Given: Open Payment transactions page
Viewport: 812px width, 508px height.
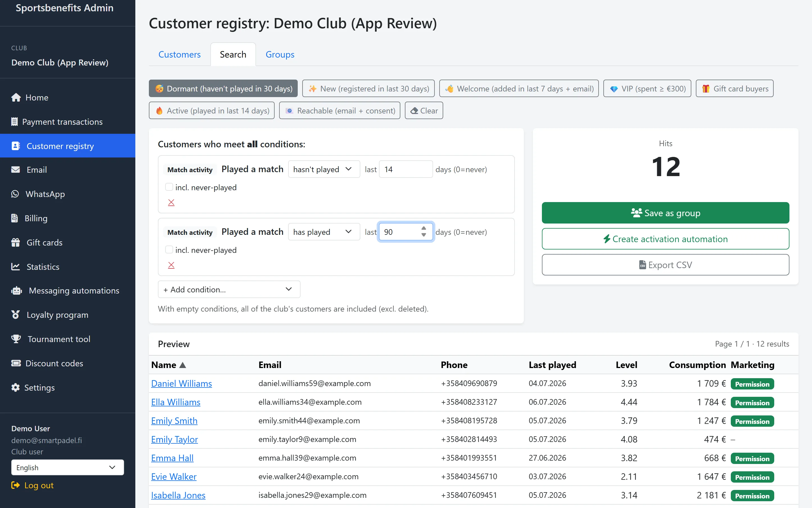Looking at the screenshot, I should (67, 122).
